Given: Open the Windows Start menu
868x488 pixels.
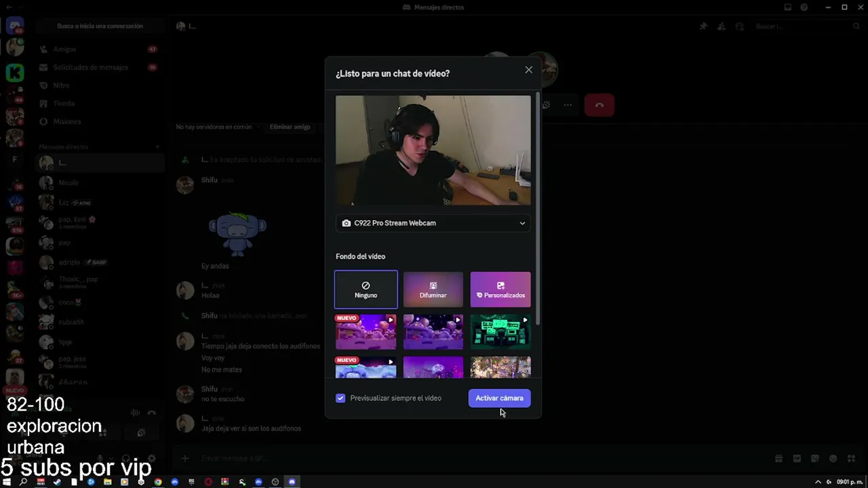Looking at the screenshot, I should tap(7, 482).
